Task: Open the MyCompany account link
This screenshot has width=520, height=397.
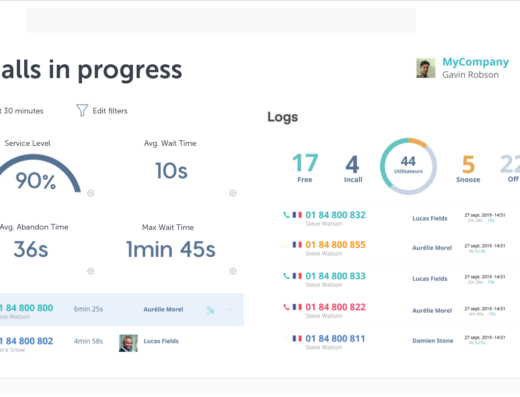Action: coord(475,62)
